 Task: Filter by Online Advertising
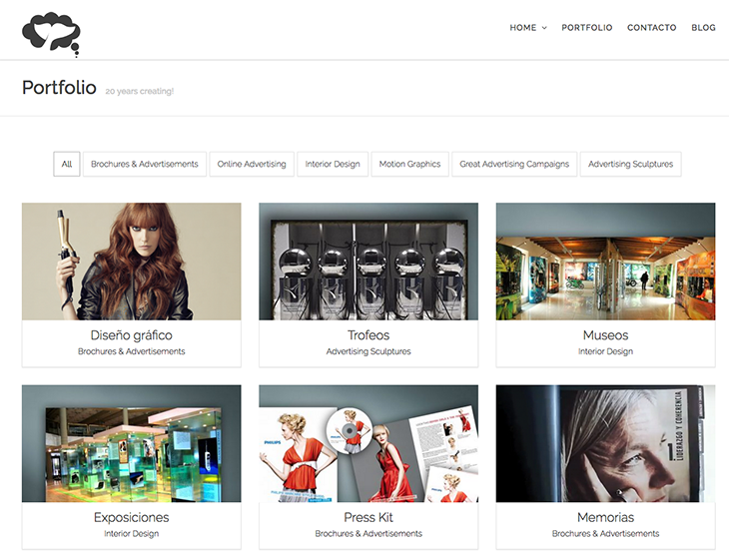252,164
